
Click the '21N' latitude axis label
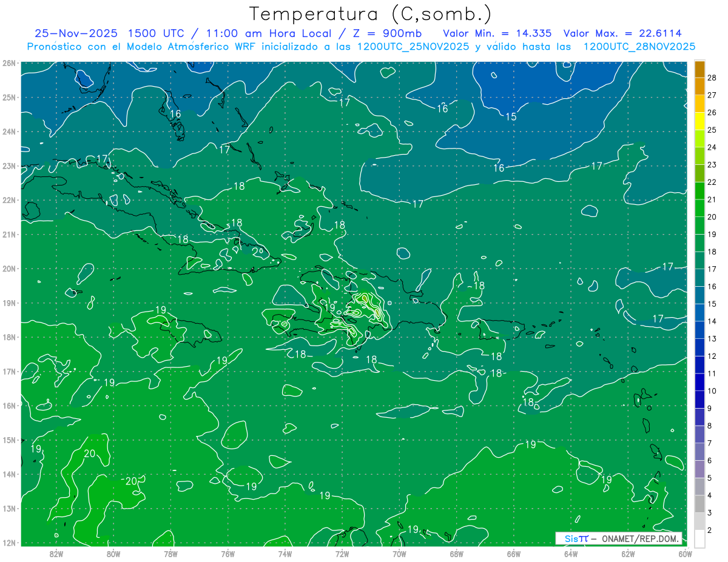(x=9, y=234)
